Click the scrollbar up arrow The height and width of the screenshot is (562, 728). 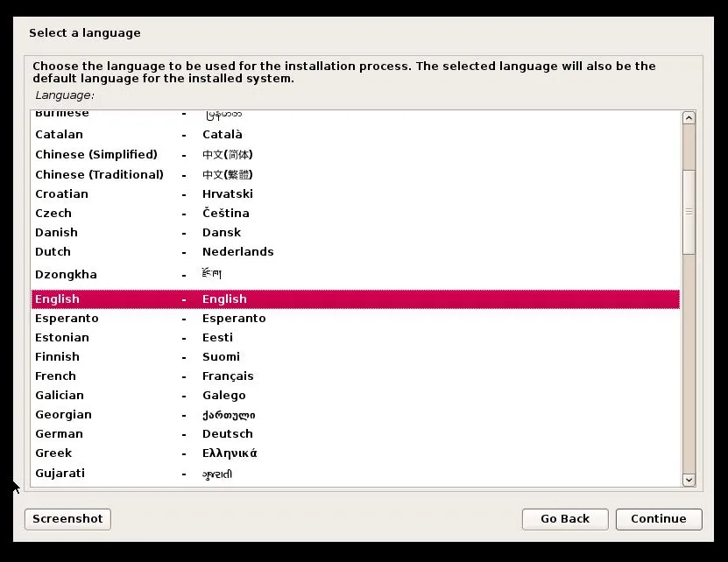point(689,116)
